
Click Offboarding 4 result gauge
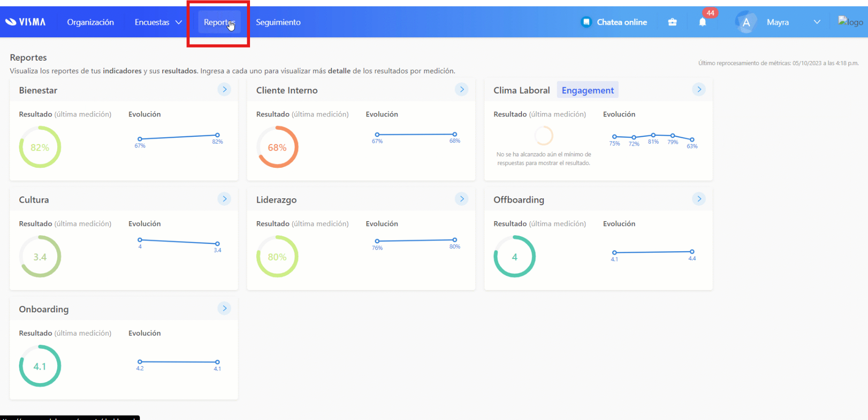(515, 257)
